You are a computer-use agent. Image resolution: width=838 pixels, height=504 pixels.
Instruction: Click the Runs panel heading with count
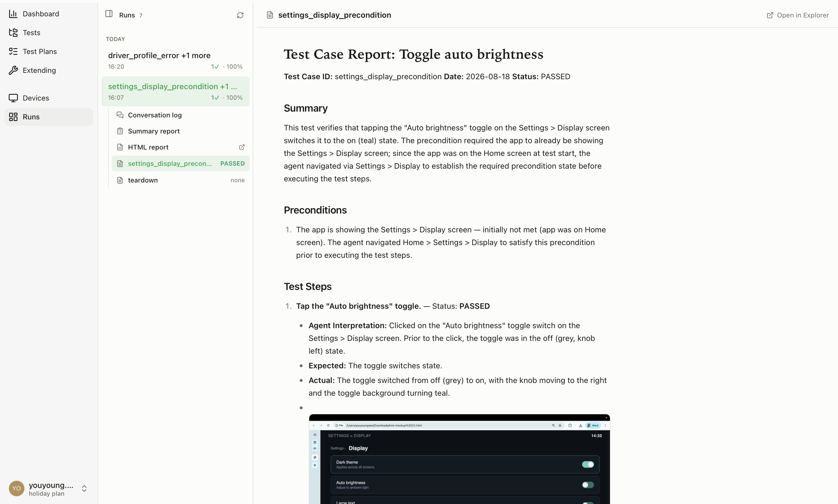pos(131,15)
